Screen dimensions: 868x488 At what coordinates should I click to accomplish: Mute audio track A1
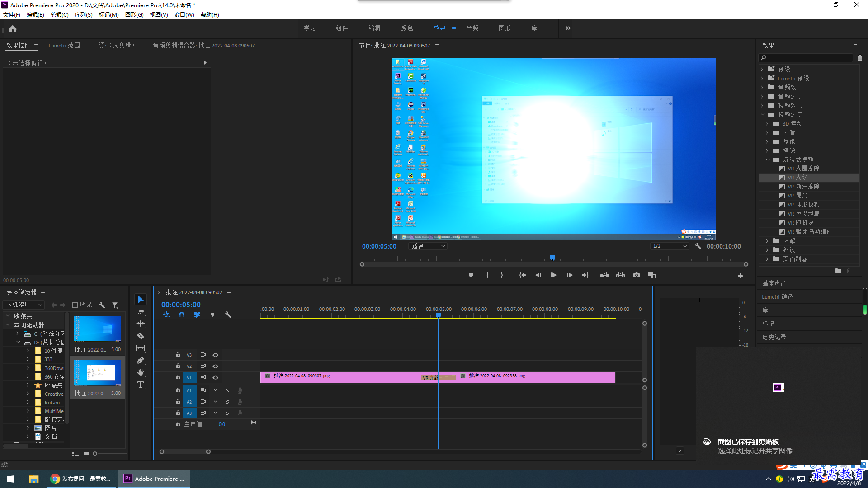215,390
